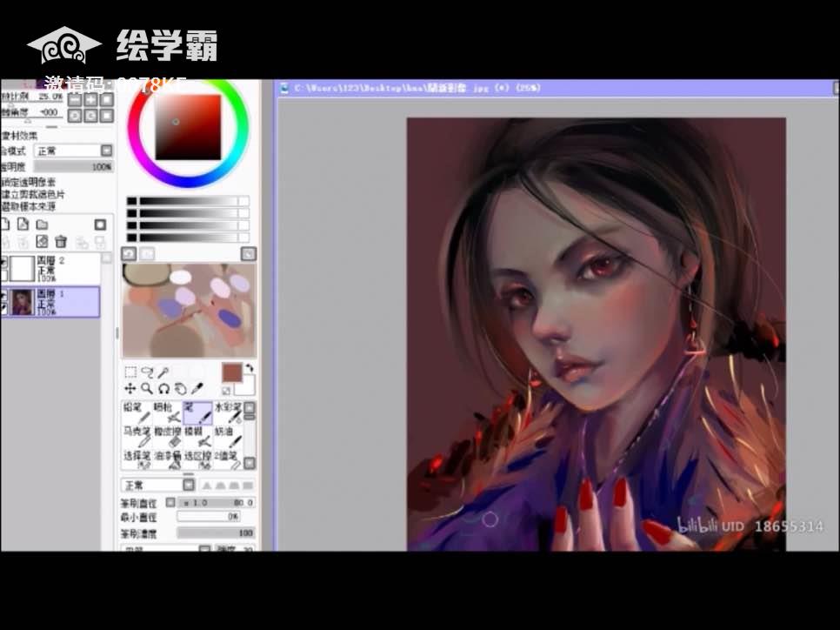This screenshot has width=840, height=630.
Task: Click the 笔刷浓度 density slider
Action: 216,533
